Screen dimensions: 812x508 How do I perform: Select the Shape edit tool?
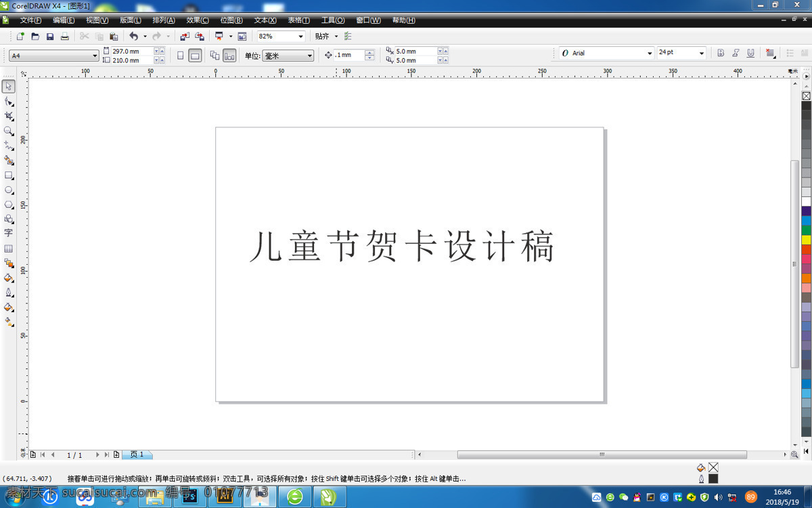9,102
